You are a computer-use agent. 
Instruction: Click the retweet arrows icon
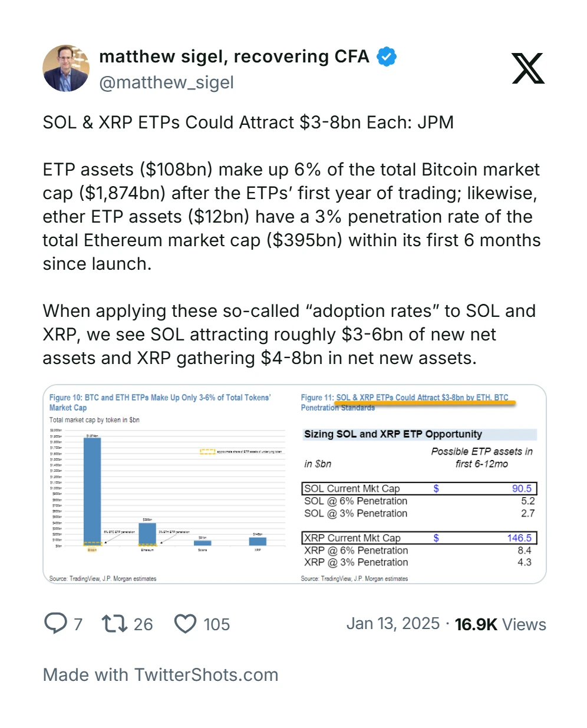click(x=114, y=623)
